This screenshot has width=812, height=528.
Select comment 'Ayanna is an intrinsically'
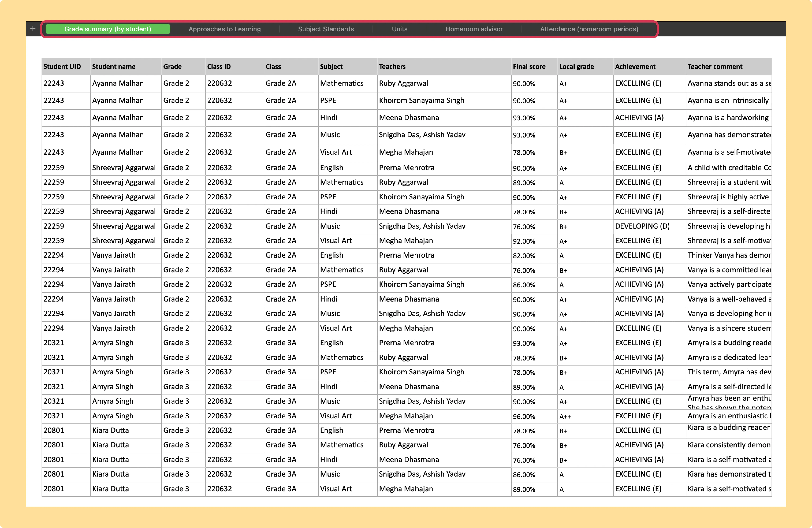coord(729,101)
